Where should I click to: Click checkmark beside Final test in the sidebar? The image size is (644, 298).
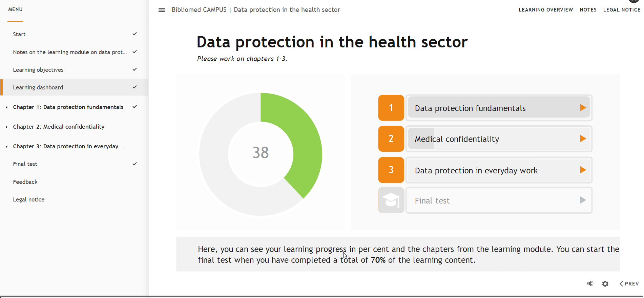(134, 164)
